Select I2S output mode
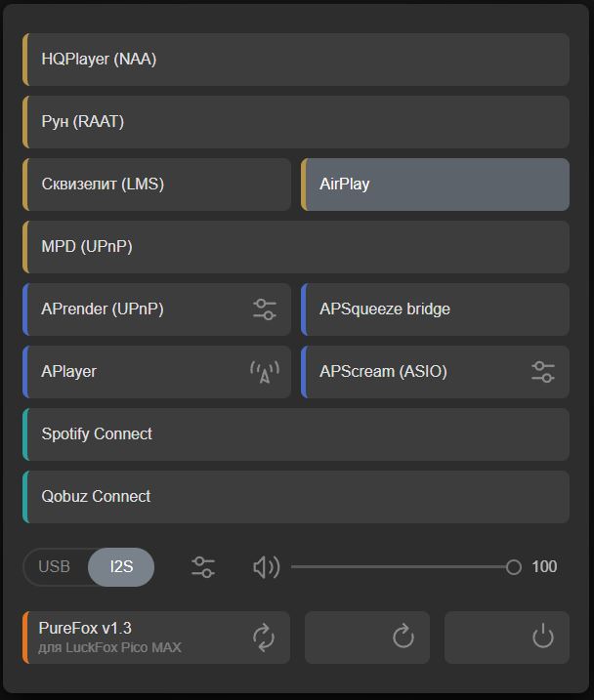This screenshot has width=594, height=700. [x=121, y=567]
